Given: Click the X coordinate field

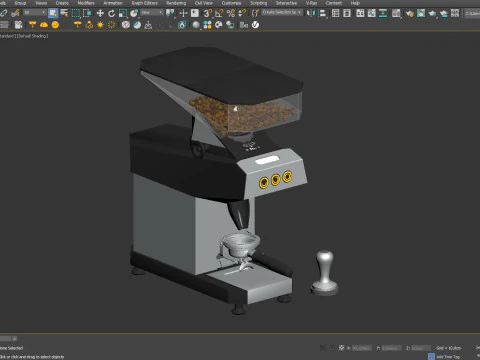Looking at the screenshot, I should click(362, 348).
